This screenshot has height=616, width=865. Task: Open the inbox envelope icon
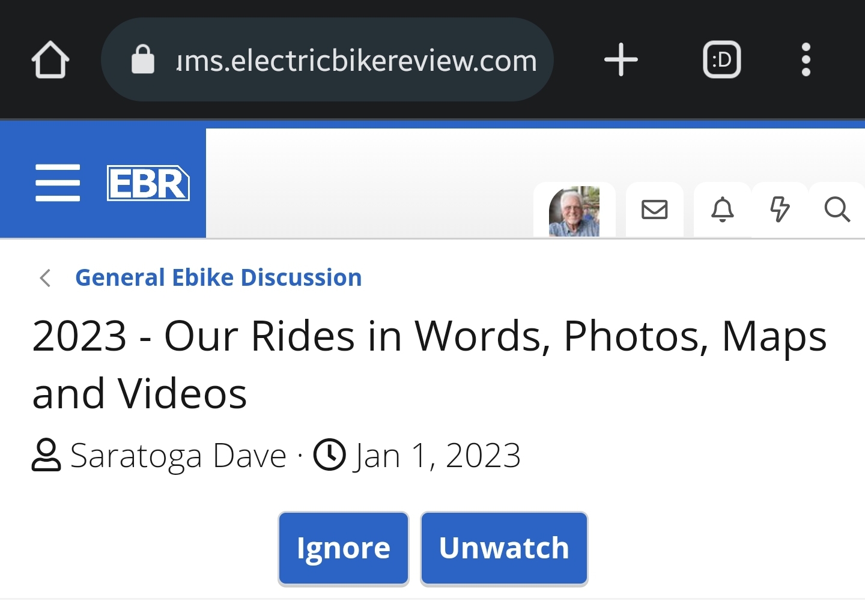(x=655, y=210)
